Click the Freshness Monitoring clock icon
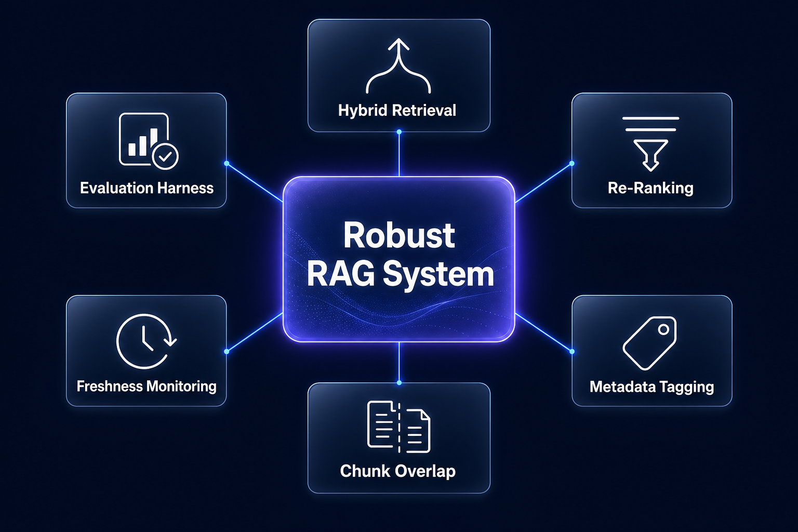The width and height of the screenshot is (798, 532). [147, 341]
